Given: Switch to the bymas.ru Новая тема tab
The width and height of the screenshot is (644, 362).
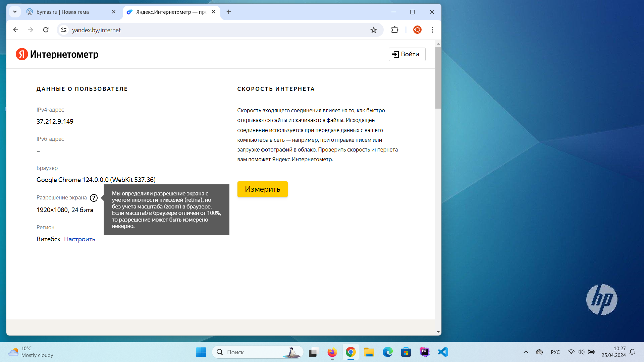Looking at the screenshot, I should click(67, 12).
